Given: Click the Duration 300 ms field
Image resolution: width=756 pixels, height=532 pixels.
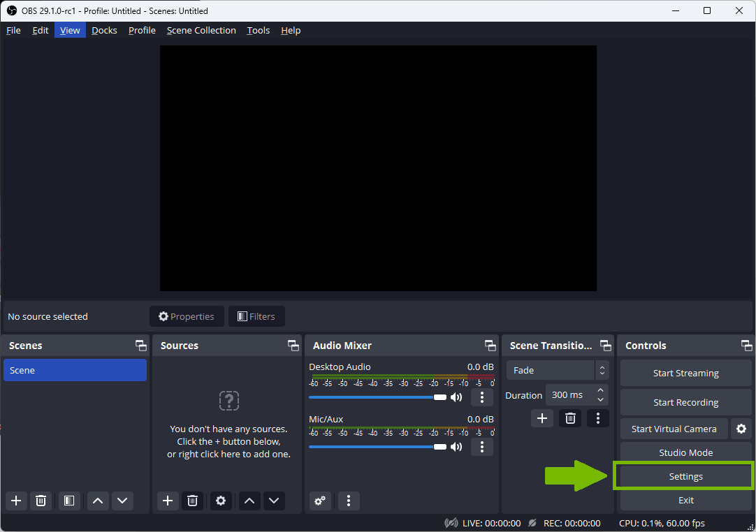Looking at the screenshot, I should tap(576, 395).
